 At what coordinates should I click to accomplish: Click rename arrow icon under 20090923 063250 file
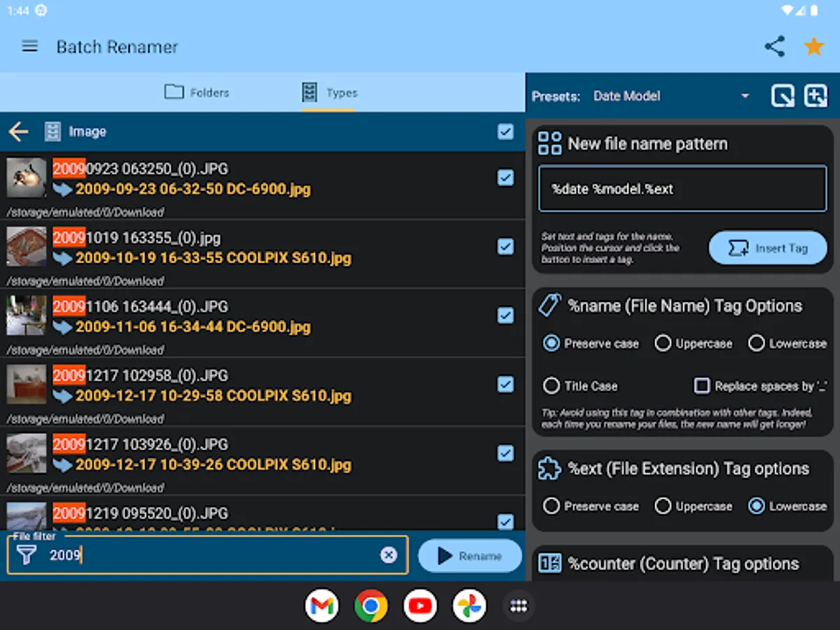[63, 189]
